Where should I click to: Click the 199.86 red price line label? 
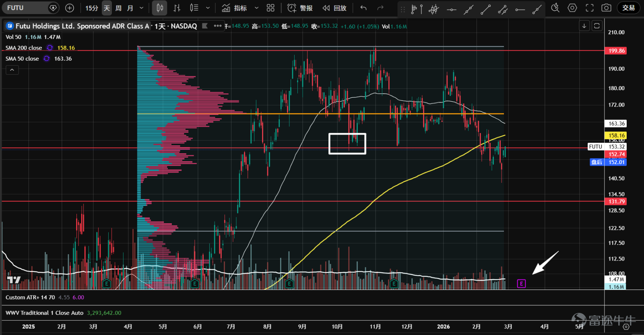pos(616,51)
